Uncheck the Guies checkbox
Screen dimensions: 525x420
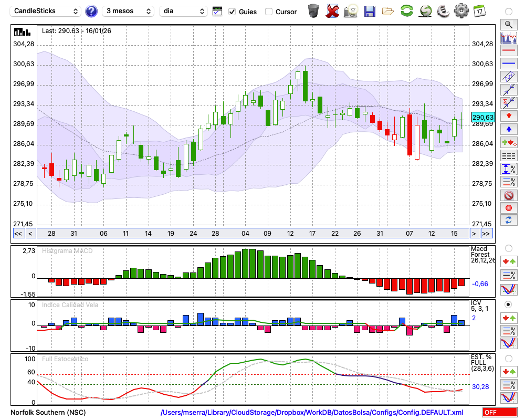point(233,12)
